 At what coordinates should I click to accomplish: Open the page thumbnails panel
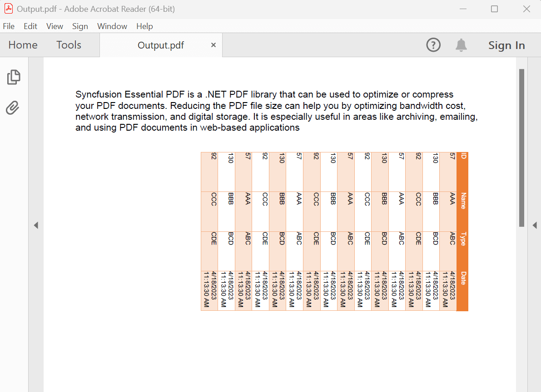coord(14,77)
